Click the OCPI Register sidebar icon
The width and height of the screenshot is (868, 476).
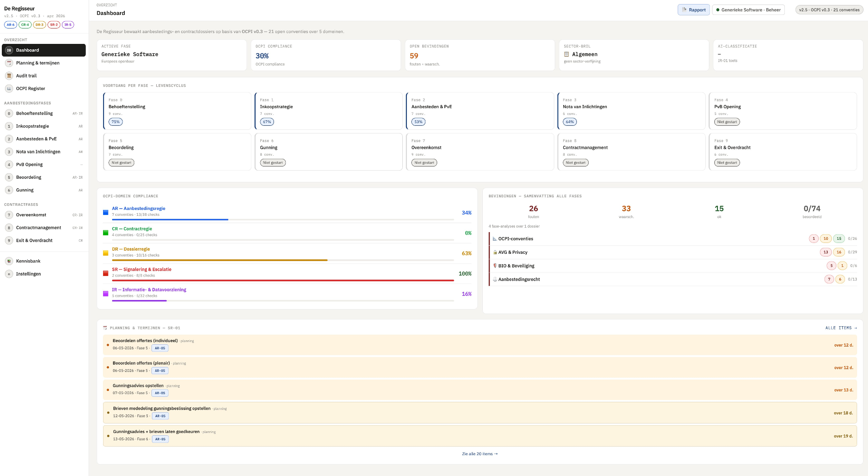[x=9, y=89]
